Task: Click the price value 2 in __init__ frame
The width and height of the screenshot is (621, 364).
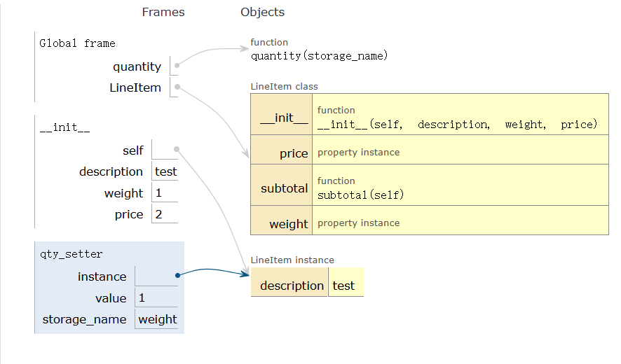Action: 159,214
